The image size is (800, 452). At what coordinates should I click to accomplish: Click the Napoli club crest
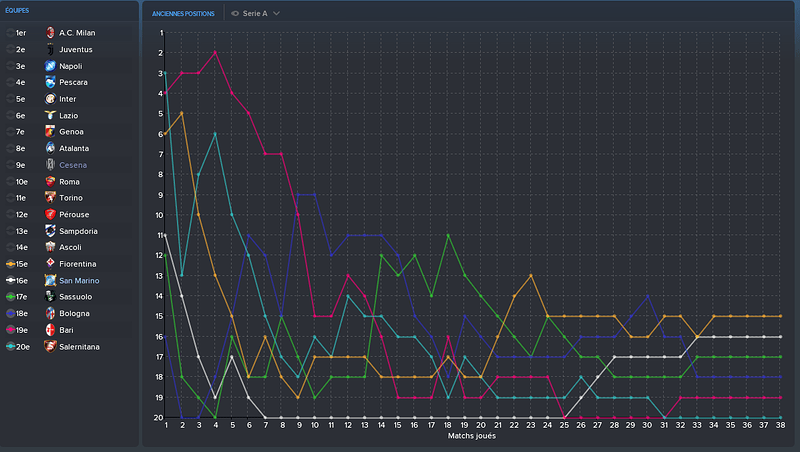[x=50, y=66]
